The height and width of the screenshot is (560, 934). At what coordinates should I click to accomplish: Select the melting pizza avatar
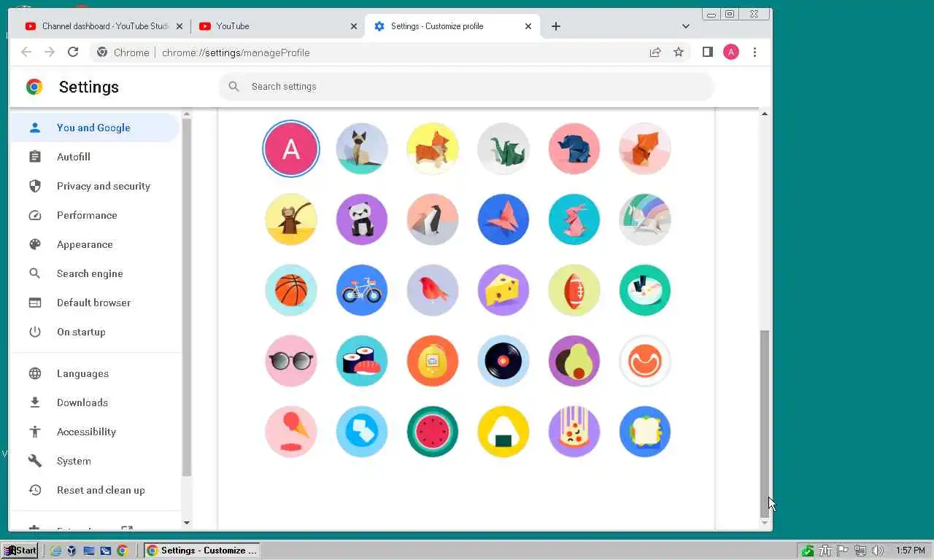pyautogui.click(x=574, y=432)
